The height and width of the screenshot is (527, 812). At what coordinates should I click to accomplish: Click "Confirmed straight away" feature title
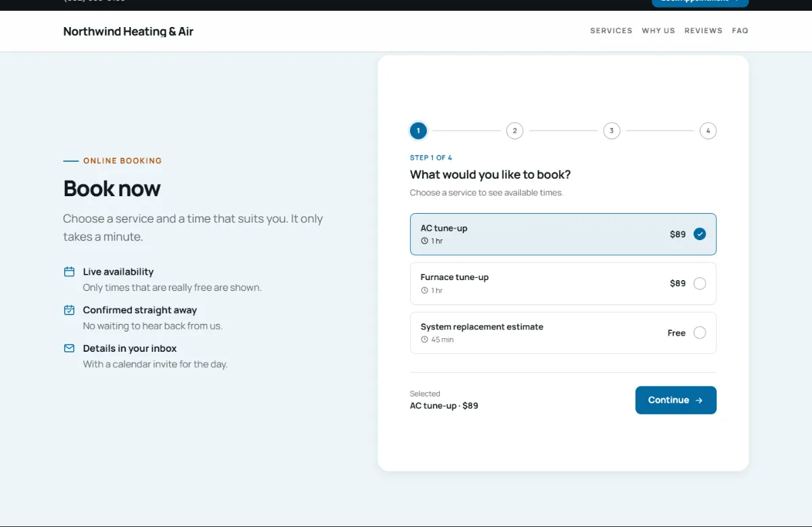coord(140,311)
